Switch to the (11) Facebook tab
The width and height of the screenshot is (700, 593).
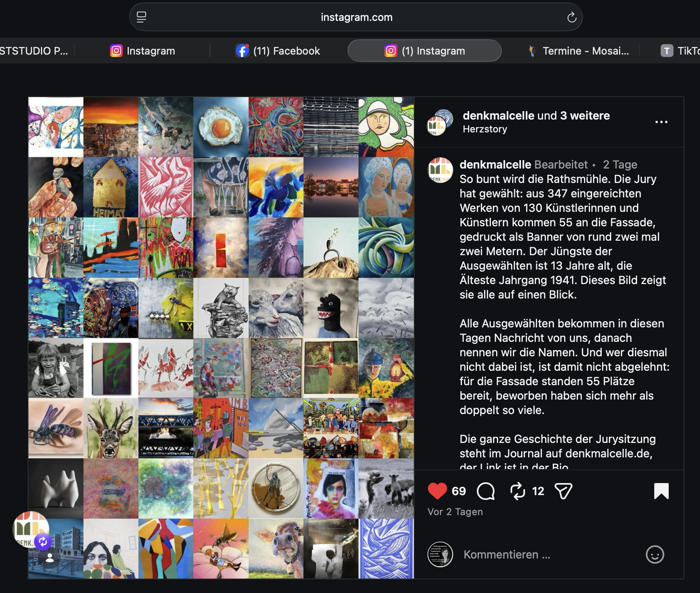tap(278, 51)
